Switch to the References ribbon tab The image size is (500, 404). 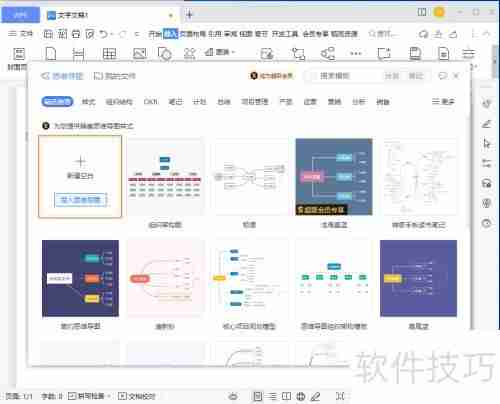tap(215, 34)
